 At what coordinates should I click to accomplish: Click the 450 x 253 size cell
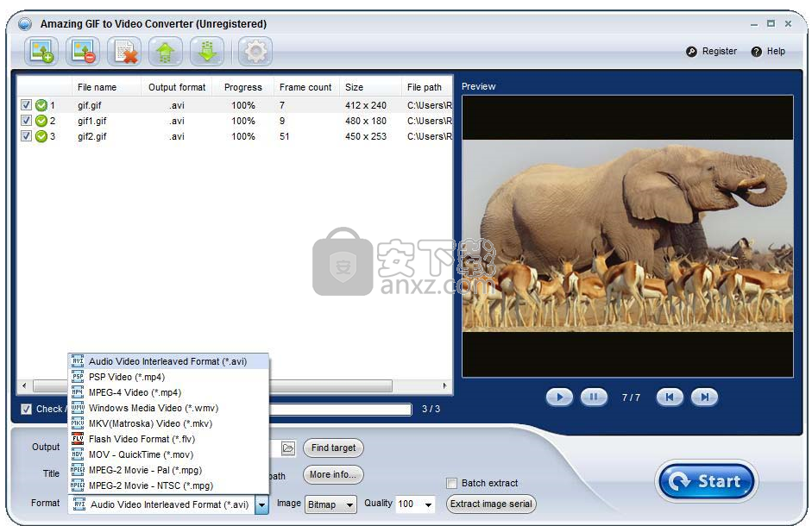point(366,136)
